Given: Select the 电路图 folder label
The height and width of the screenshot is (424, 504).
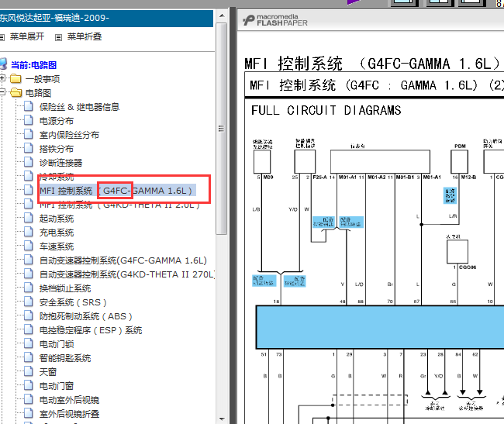Looking at the screenshot, I should (x=38, y=93).
